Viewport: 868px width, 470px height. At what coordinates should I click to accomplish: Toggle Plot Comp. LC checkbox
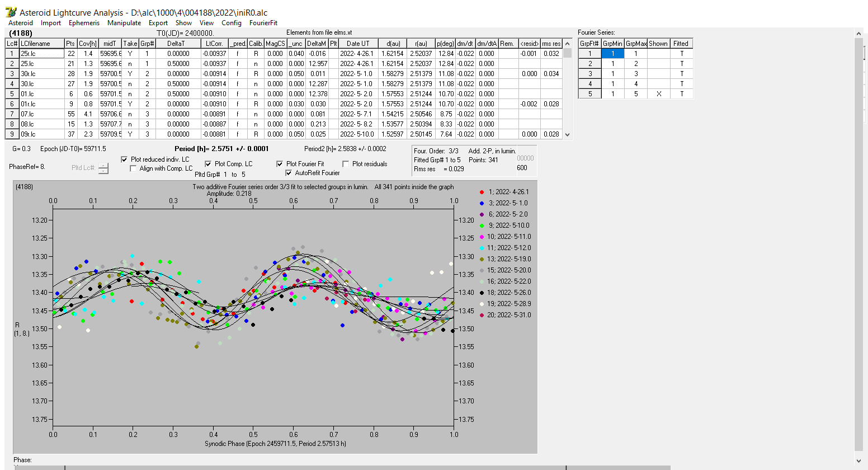pos(208,164)
